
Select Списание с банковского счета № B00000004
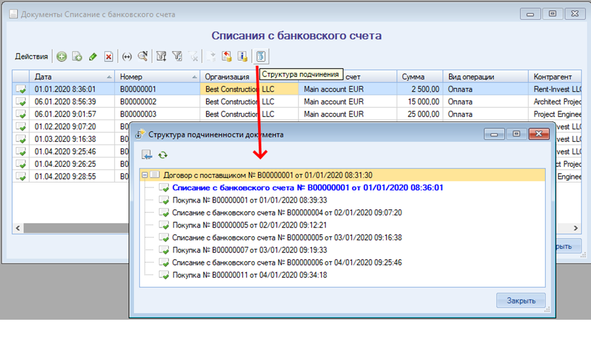pos(286,213)
